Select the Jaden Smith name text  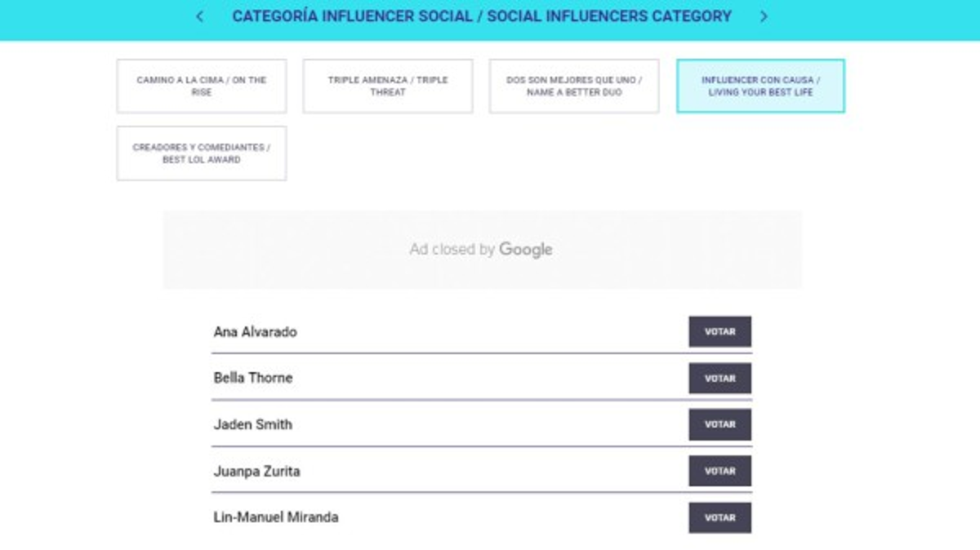coord(252,424)
